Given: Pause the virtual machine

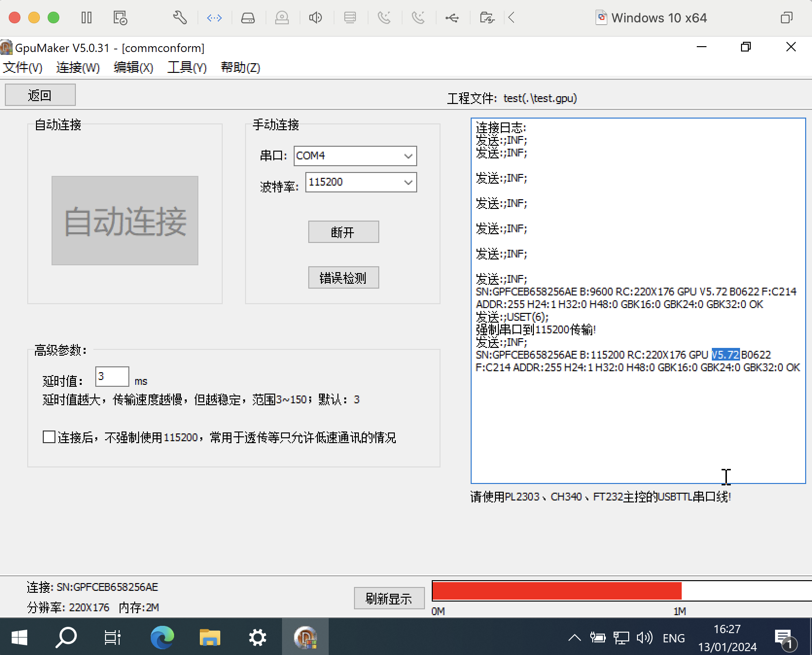Looking at the screenshot, I should [x=87, y=18].
